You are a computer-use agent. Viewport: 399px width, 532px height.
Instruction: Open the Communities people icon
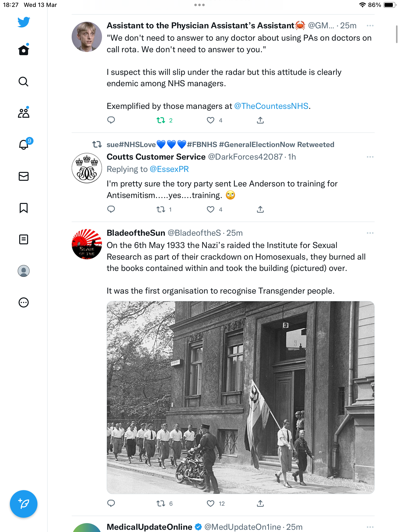tap(24, 113)
